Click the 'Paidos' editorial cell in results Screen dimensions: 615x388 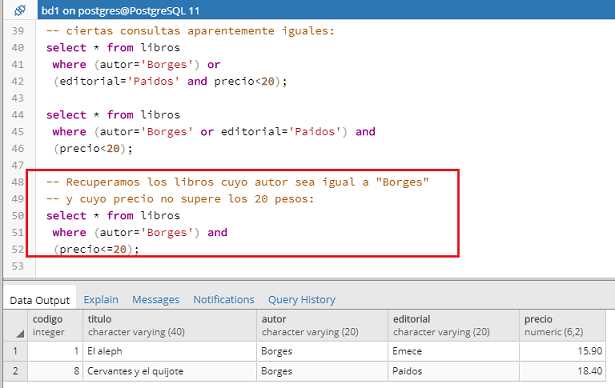point(454,371)
